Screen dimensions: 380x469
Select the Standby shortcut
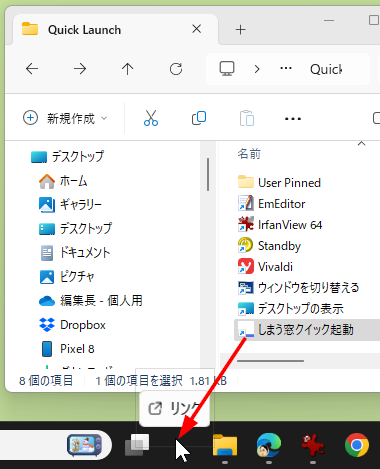tap(269, 246)
